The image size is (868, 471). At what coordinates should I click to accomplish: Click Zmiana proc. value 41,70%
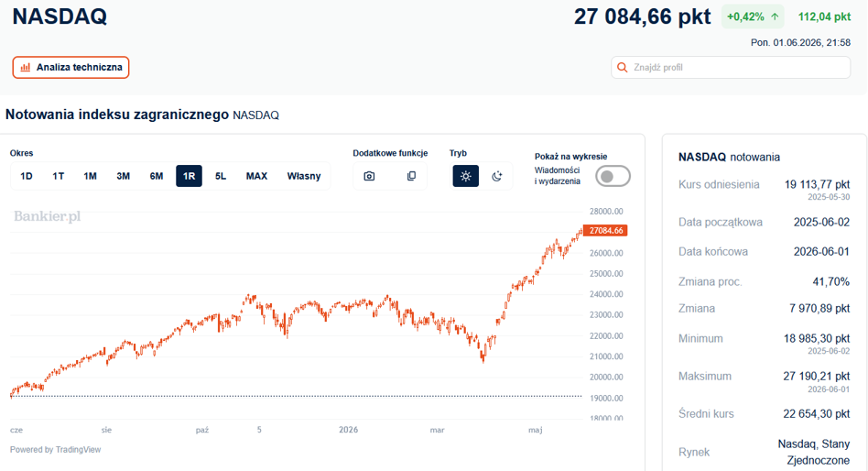click(x=830, y=282)
